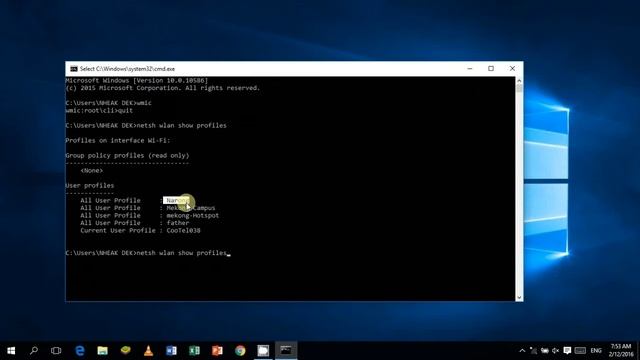Click the console scrollbar down arrow
Image resolution: width=640 pixels, height=360 pixels.
pyautogui.click(x=519, y=298)
